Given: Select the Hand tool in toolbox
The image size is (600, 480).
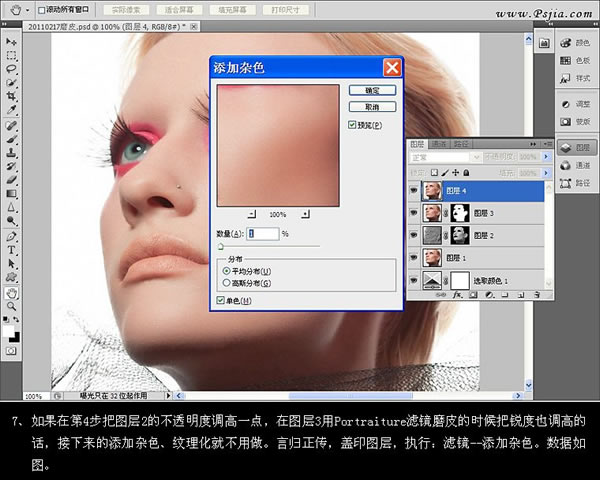Looking at the screenshot, I should point(11,293).
